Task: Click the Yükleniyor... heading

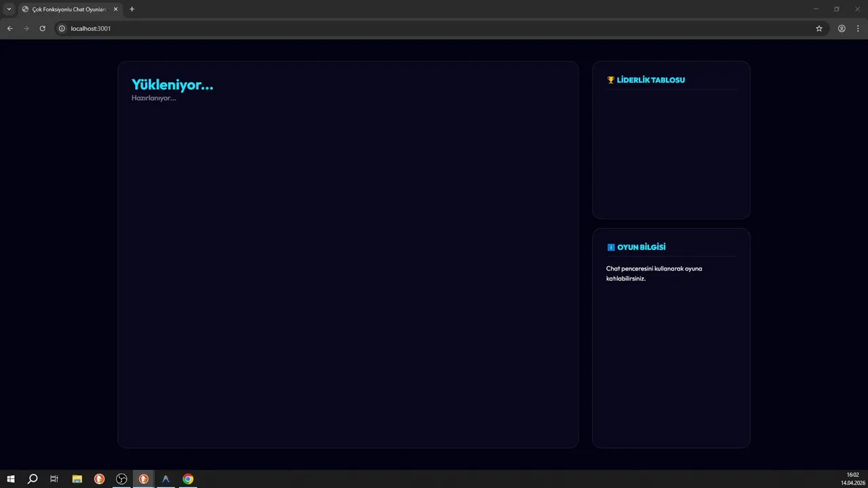Action: (x=172, y=85)
